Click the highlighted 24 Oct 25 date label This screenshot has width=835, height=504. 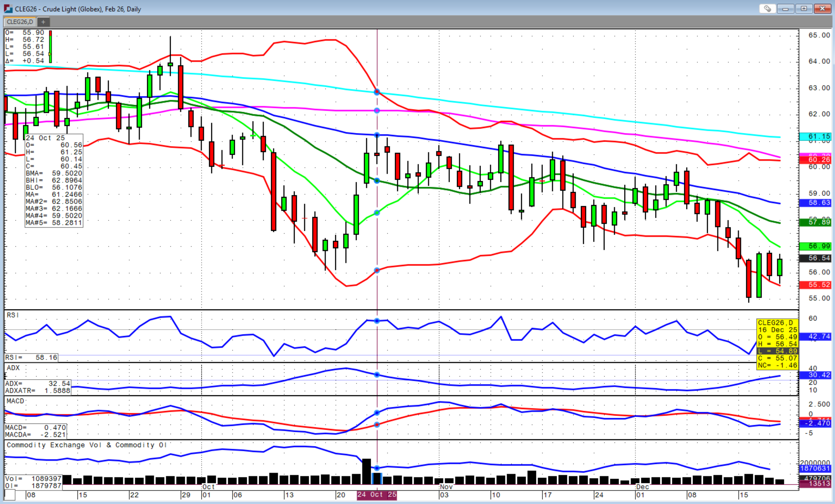(377, 495)
